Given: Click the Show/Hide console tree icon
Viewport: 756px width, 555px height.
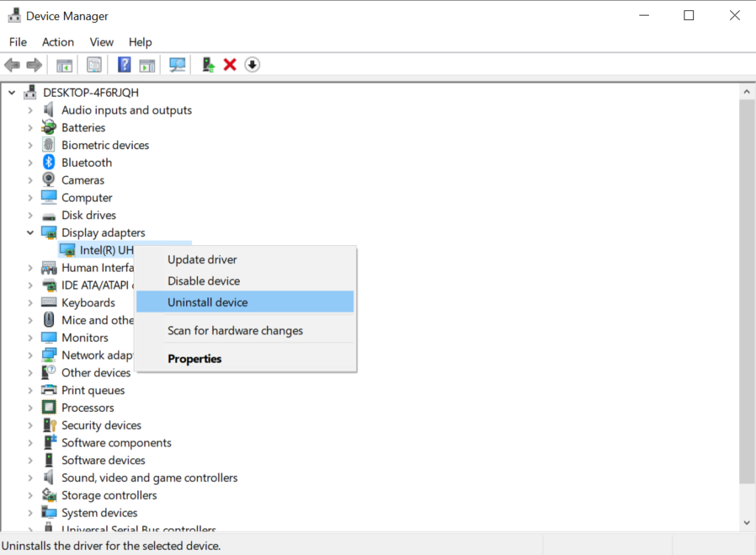Looking at the screenshot, I should 64,65.
